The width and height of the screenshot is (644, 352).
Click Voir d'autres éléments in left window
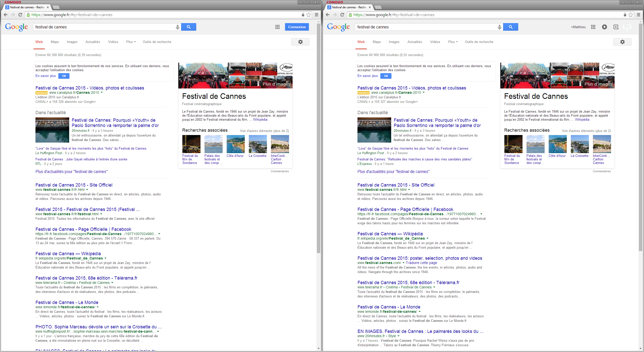[264, 131]
